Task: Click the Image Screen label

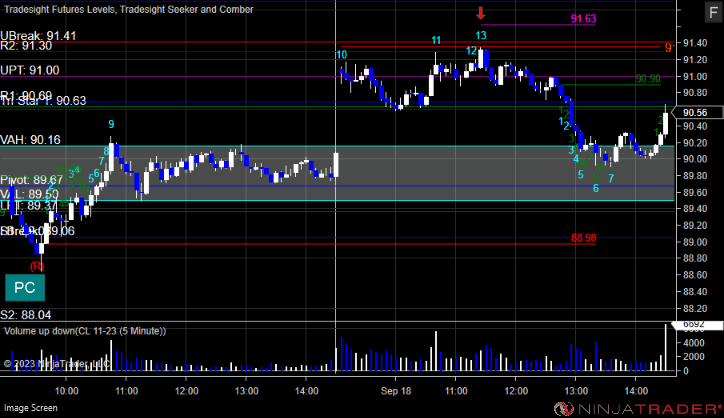Action: pyautogui.click(x=31, y=408)
